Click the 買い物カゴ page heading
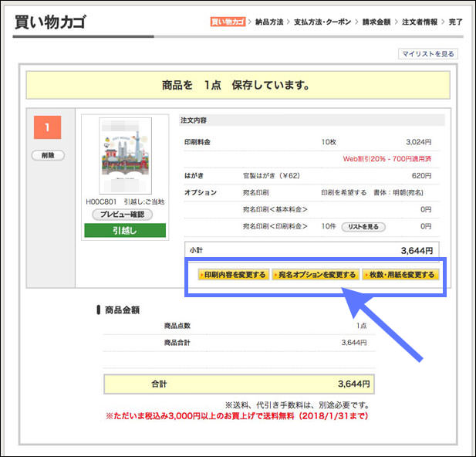476x457 pixels. pos(50,22)
